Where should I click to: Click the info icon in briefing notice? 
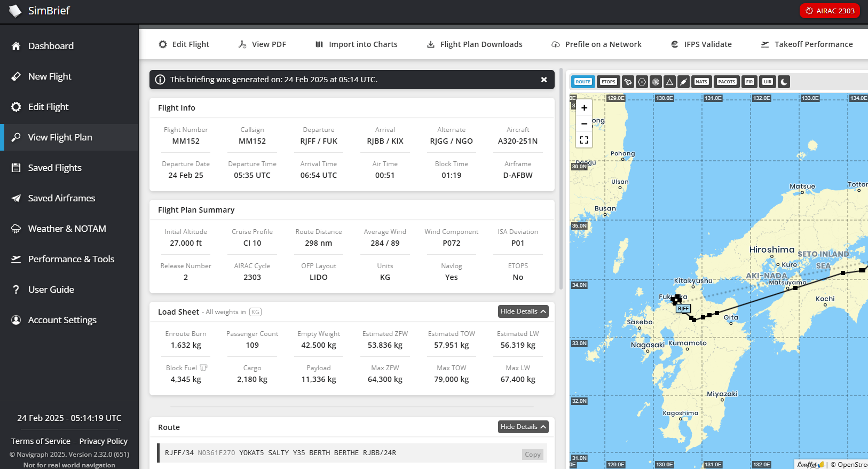point(160,80)
